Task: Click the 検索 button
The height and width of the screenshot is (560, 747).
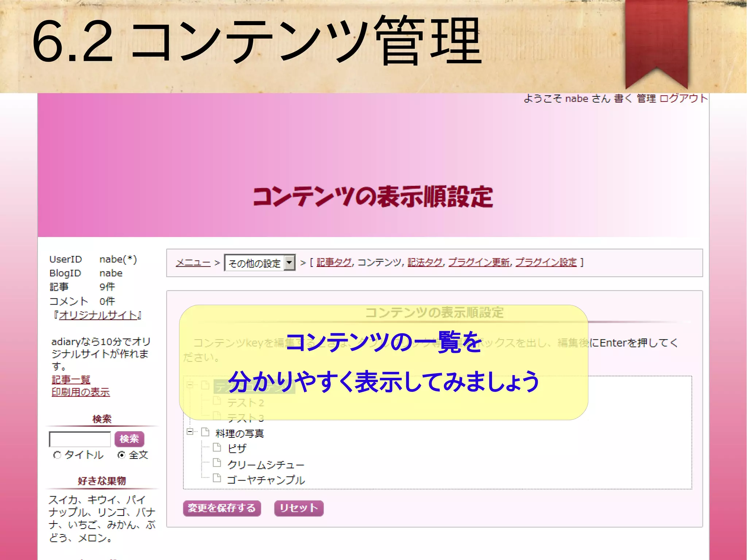Action: [x=129, y=439]
